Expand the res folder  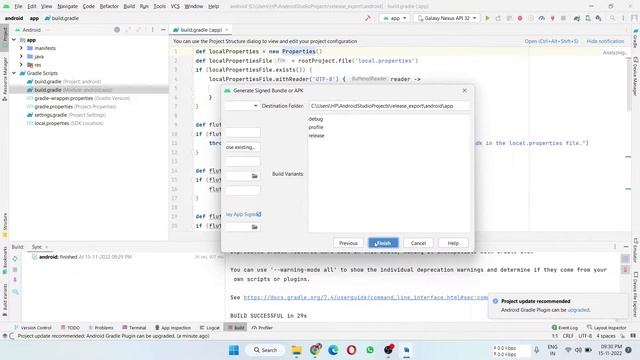[21, 64]
